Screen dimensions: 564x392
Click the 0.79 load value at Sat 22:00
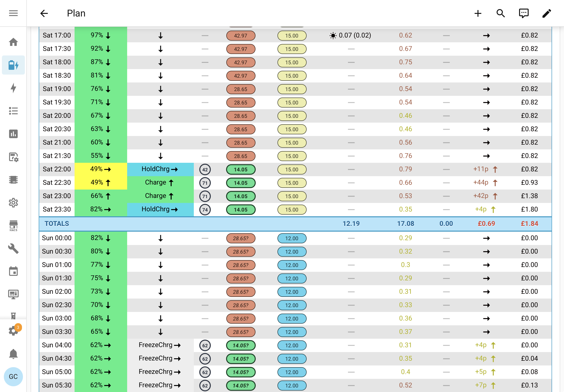tap(406, 169)
